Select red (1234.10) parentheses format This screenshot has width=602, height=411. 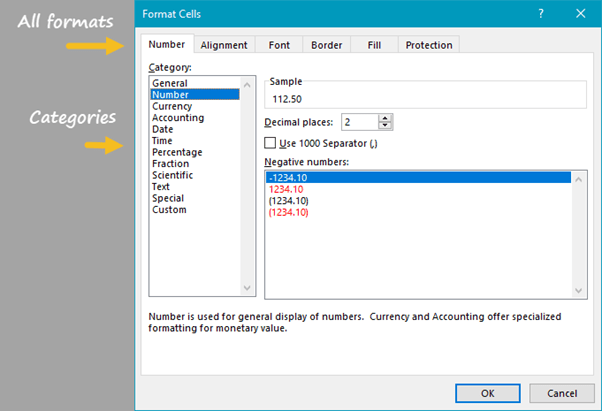coord(418,212)
